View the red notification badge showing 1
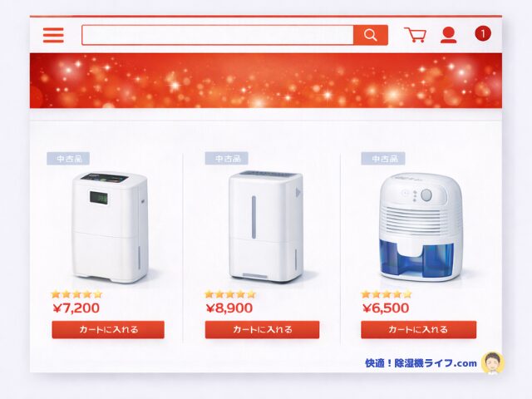Viewport: 532px width, 399px height. pyautogui.click(x=483, y=33)
